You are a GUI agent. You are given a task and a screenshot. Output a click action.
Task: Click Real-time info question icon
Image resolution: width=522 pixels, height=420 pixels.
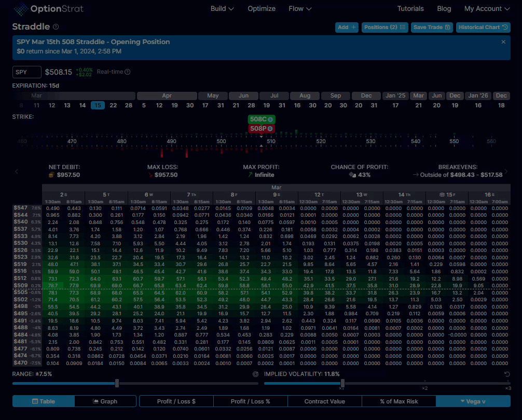pos(127,72)
